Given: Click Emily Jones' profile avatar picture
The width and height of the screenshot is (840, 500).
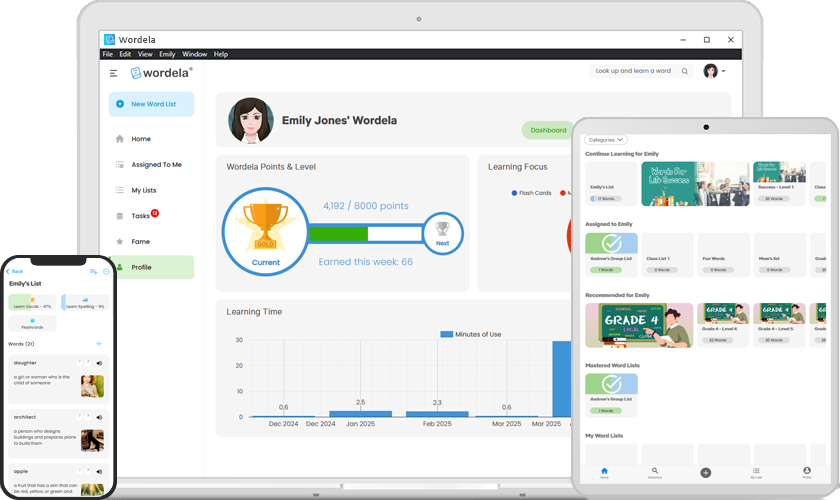Looking at the screenshot, I should (x=251, y=121).
